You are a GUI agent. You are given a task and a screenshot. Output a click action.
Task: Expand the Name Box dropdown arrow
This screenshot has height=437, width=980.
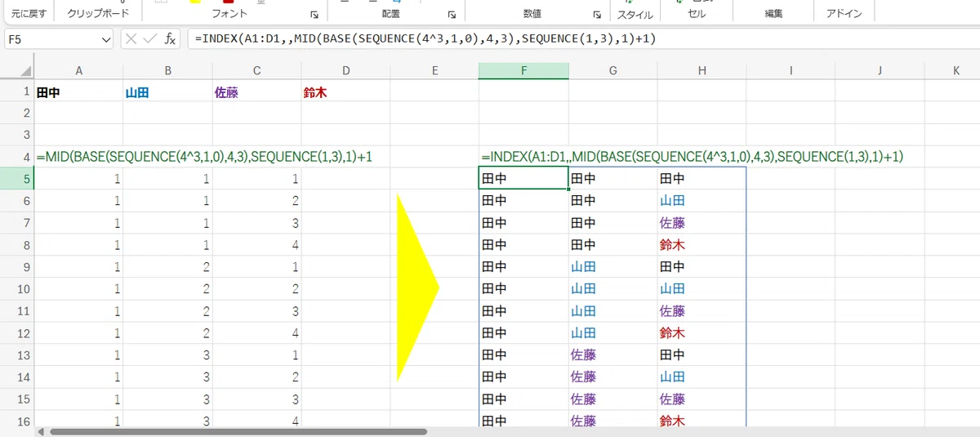point(107,39)
